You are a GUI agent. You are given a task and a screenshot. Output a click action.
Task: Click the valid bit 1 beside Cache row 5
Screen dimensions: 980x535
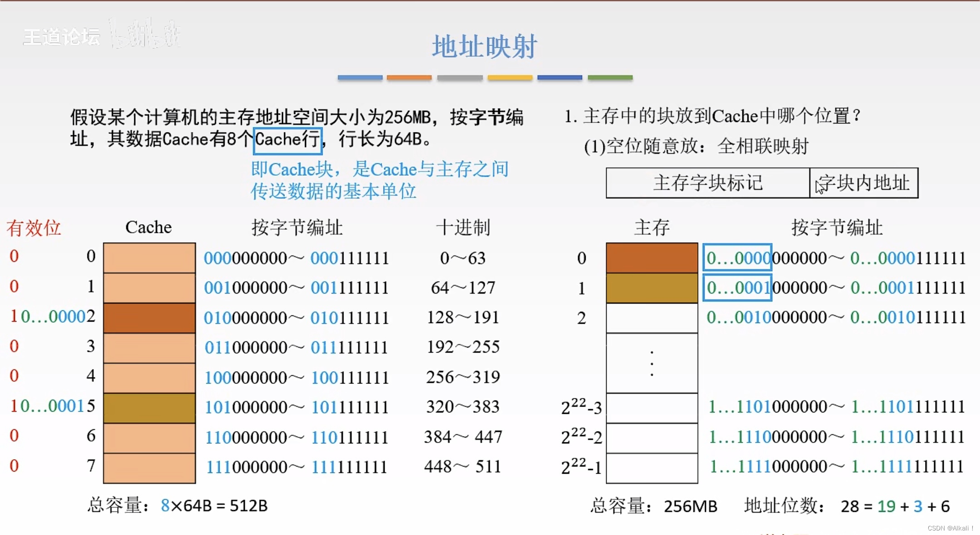pyautogui.click(x=13, y=406)
